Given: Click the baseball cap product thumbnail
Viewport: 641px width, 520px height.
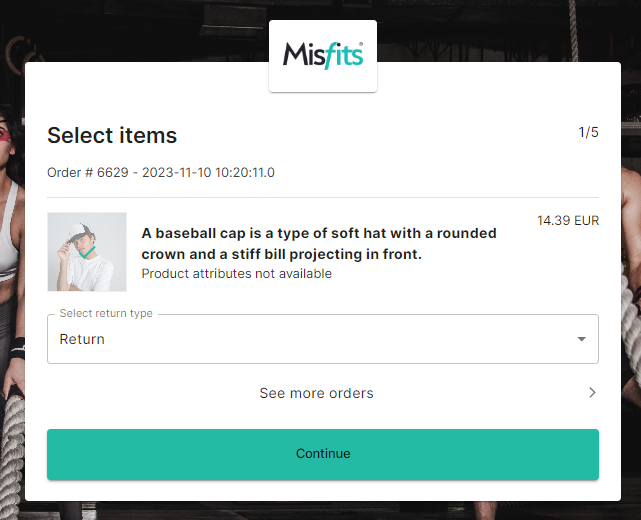Looking at the screenshot, I should tap(87, 252).
